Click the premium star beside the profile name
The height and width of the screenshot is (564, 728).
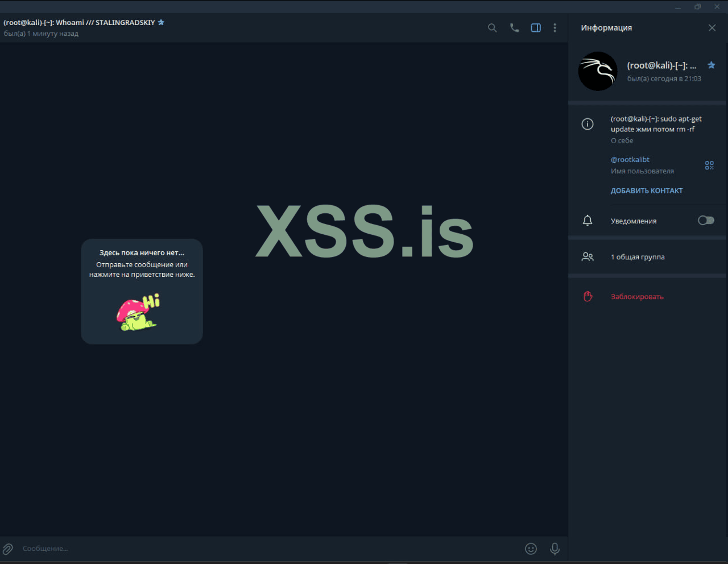pyautogui.click(x=711, y=65)
